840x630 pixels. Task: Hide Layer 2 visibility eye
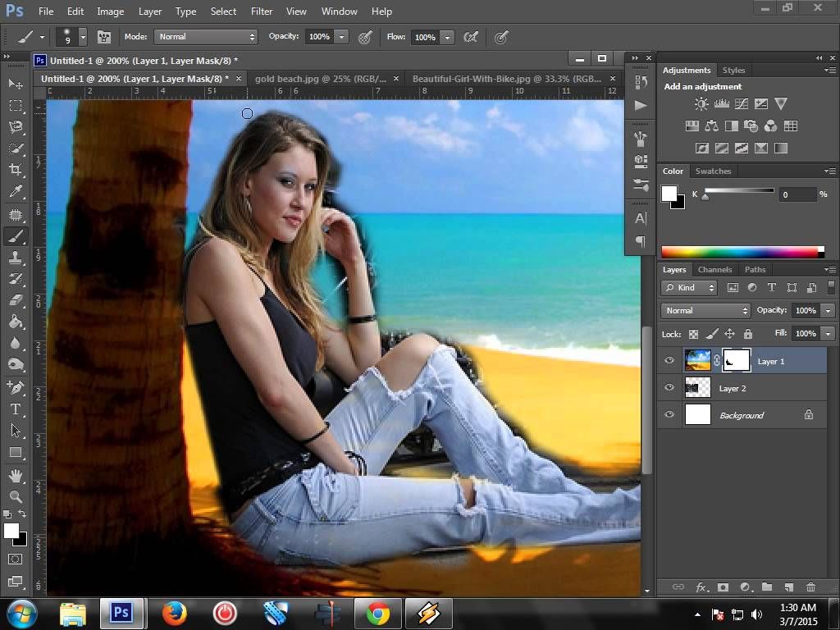[669, 388]
